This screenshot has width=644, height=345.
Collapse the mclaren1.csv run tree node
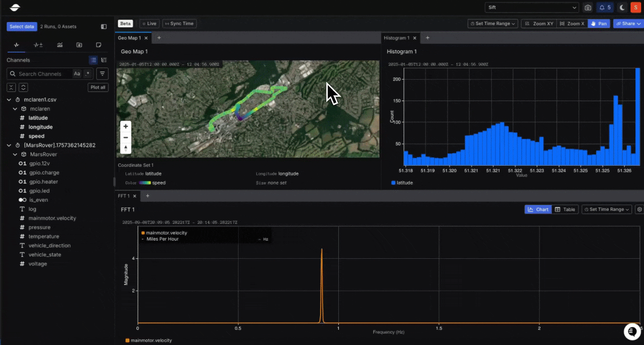coord(9,100)
